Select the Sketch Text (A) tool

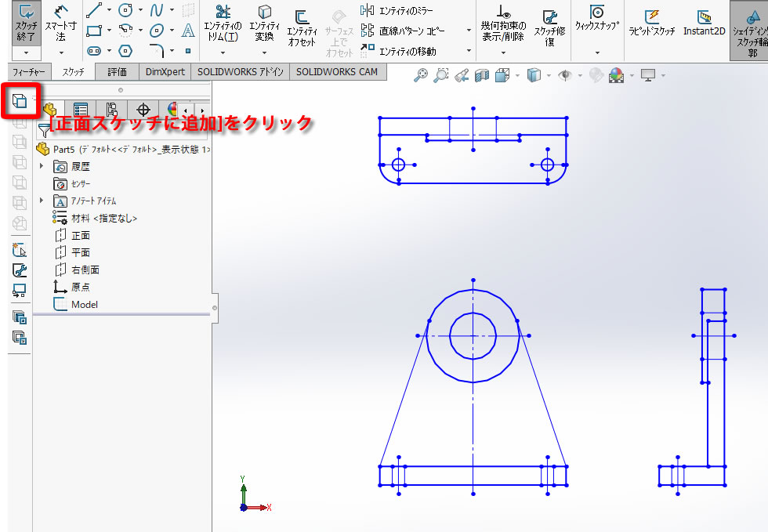[x=188, y=31]
